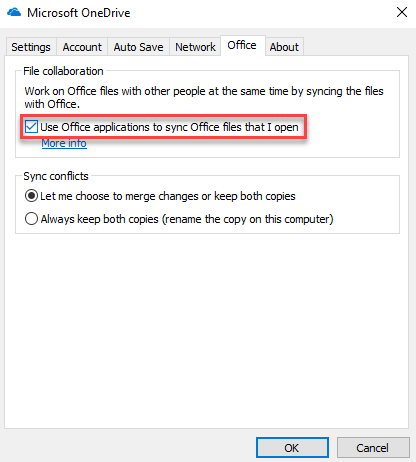Click the Microsoft OneDrive title text
416x462 pixels.
click(79, 13)
